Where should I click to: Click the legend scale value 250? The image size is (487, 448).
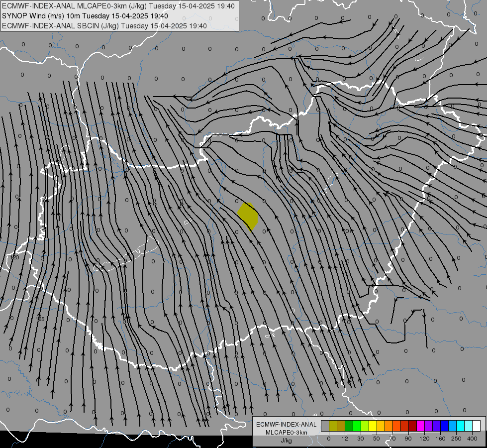456,439
